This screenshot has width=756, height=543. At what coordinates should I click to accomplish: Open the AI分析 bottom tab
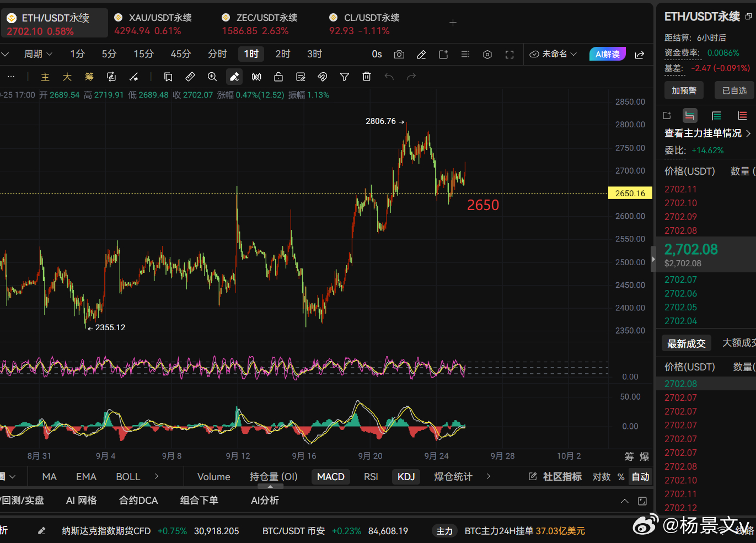[x=265, y=501]
